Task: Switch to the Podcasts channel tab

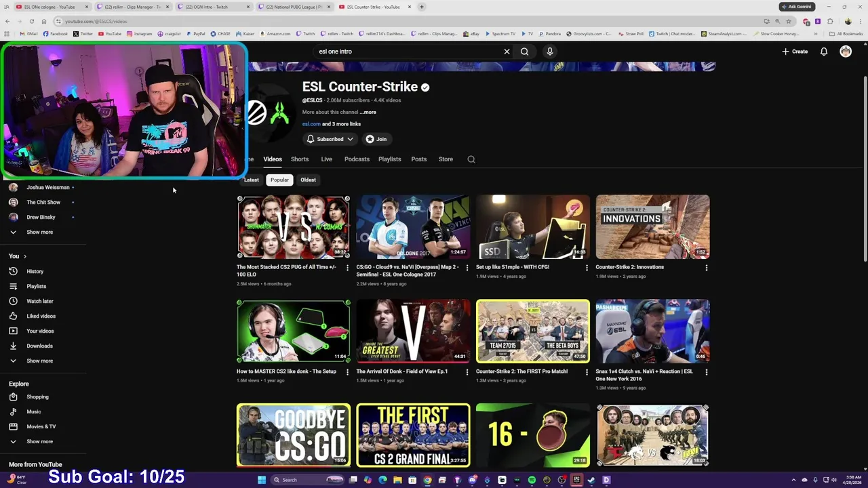Action: 357,159
